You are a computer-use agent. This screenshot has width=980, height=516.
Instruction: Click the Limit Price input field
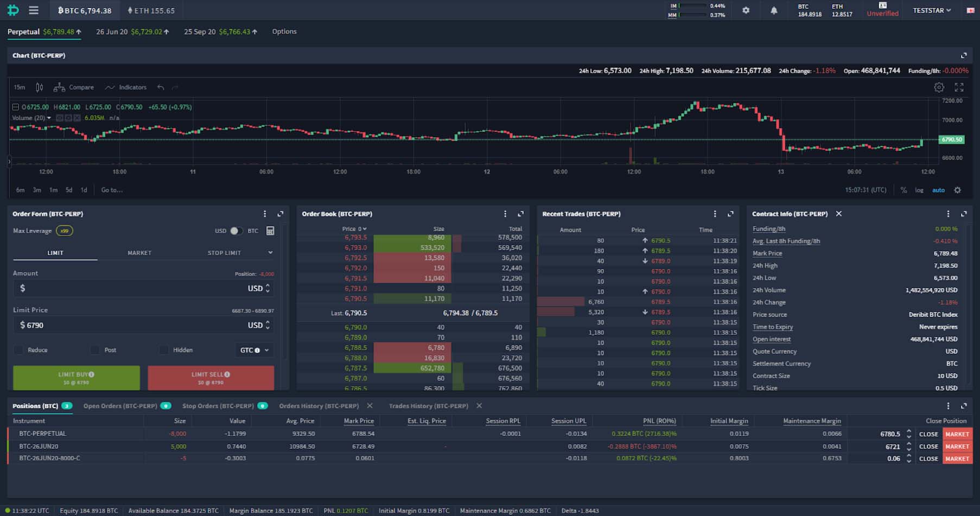143,325
